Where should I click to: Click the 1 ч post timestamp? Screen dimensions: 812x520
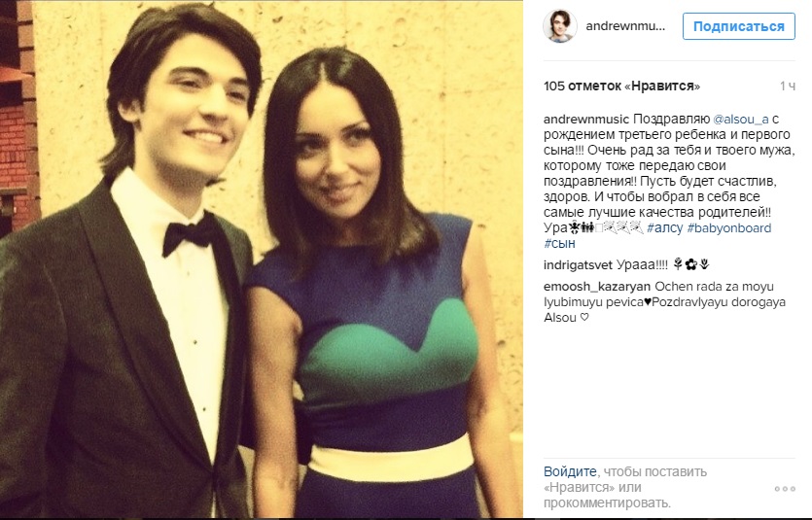click(788, 87)
